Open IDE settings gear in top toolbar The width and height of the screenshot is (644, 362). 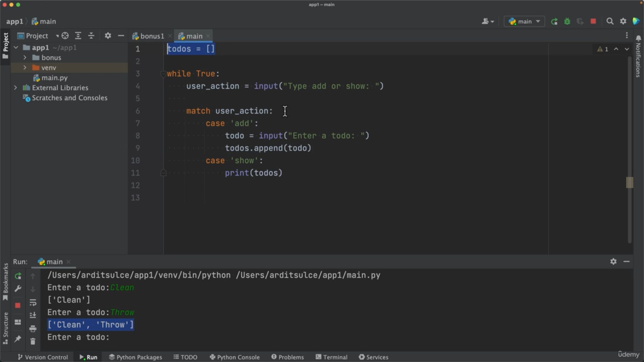(623, 21)
